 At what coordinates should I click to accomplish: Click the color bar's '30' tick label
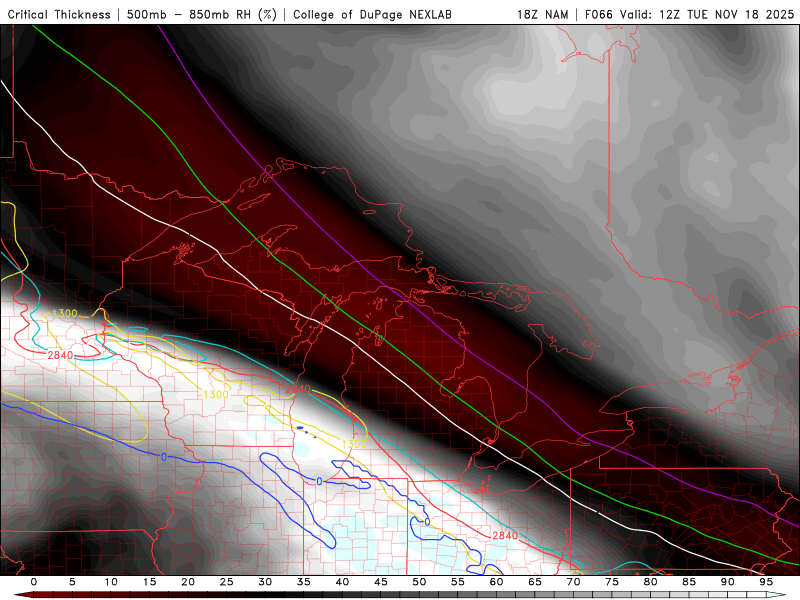[x=265, y=582]
